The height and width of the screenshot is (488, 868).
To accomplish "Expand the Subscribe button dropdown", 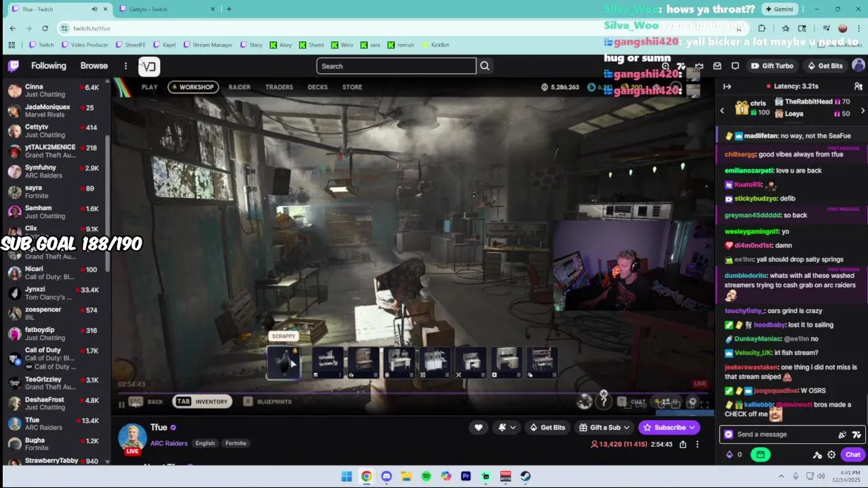I will pos(692,428).
